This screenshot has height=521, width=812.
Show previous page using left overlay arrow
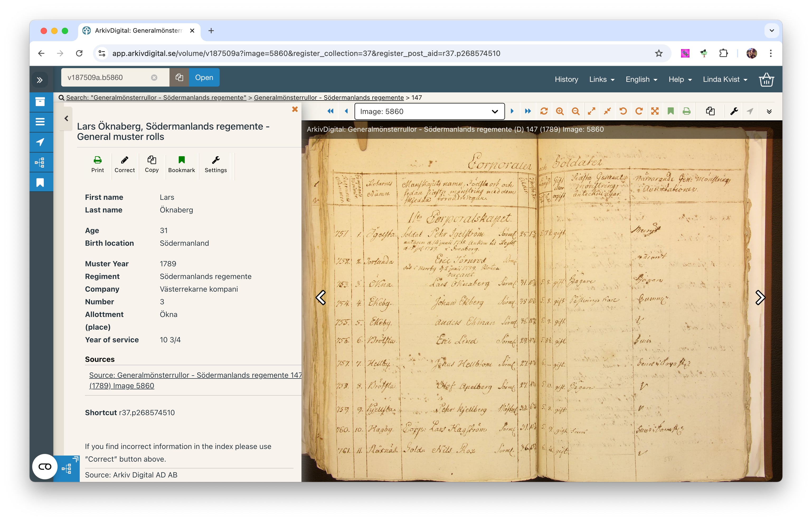pos(320,298)
